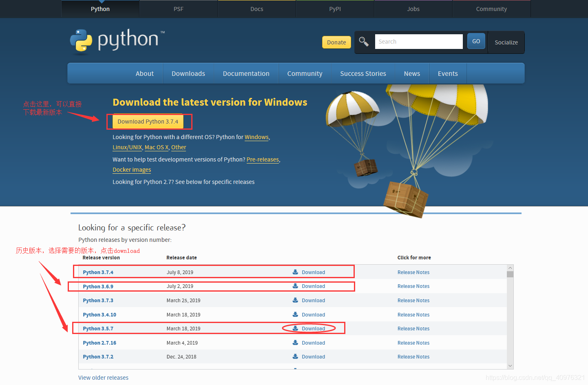This screenshot has height=385, width=588.
Task: Focus the Search input field
Action: (x=419, y=42)
